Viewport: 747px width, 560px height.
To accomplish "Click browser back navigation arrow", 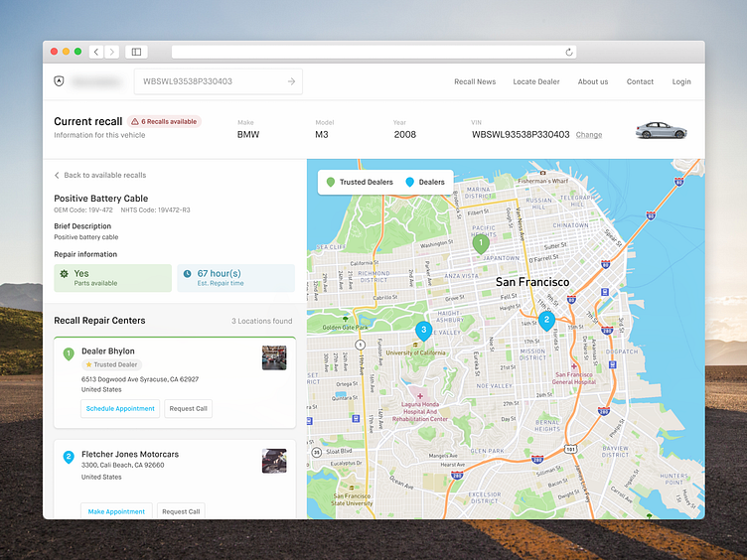I will (x=96, y=52).
